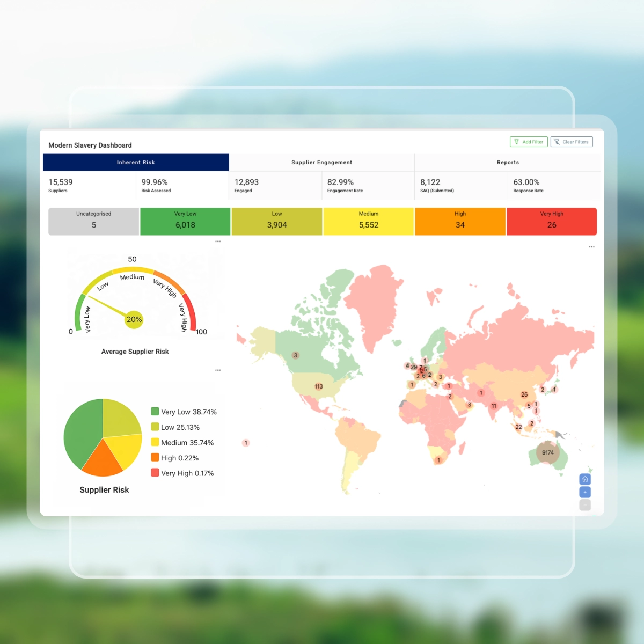This screenshot has height=644, width=644.
Task: Select the 22 supplier marker in Southeast Asia
Action: click(x=518, y=427)
